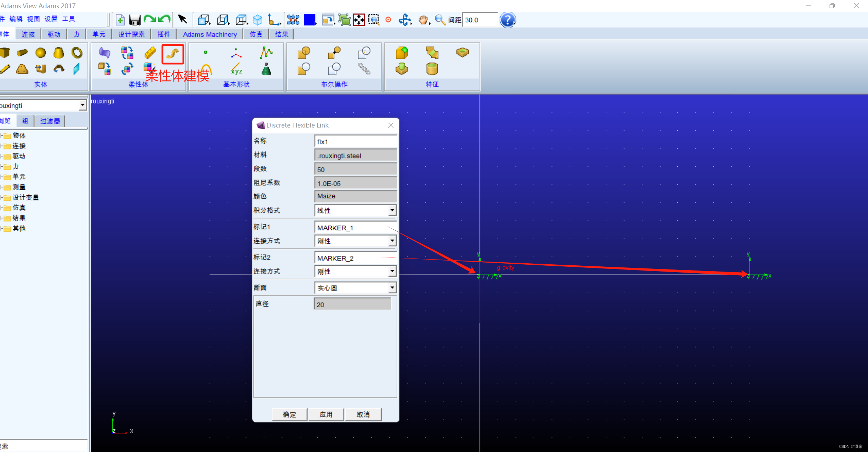
Task: Click the 确定 button
Action: click(289, 415)
